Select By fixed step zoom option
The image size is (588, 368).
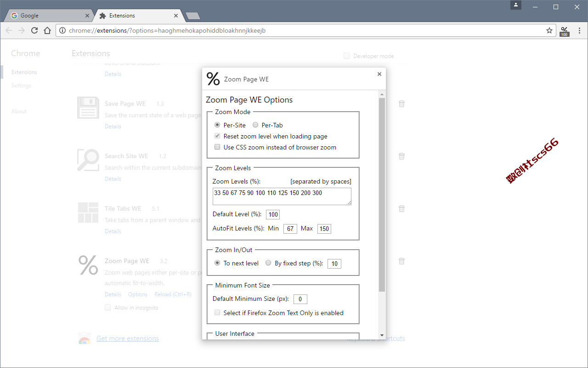[269, 263]
